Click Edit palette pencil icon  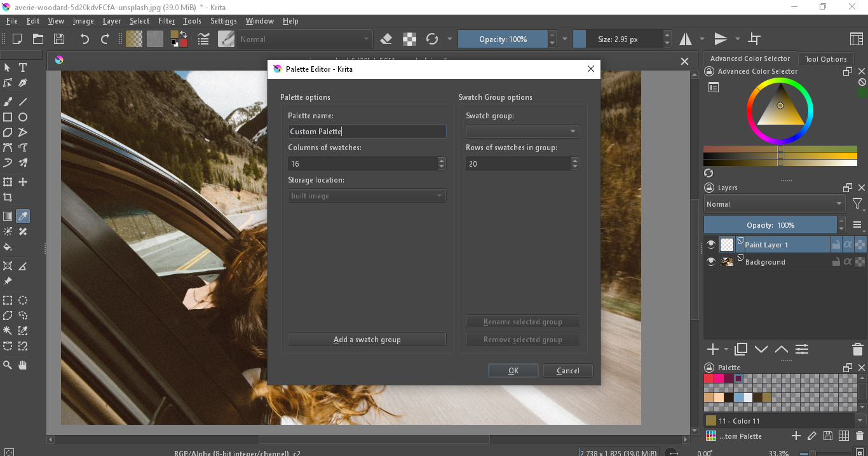coord(811,436)
